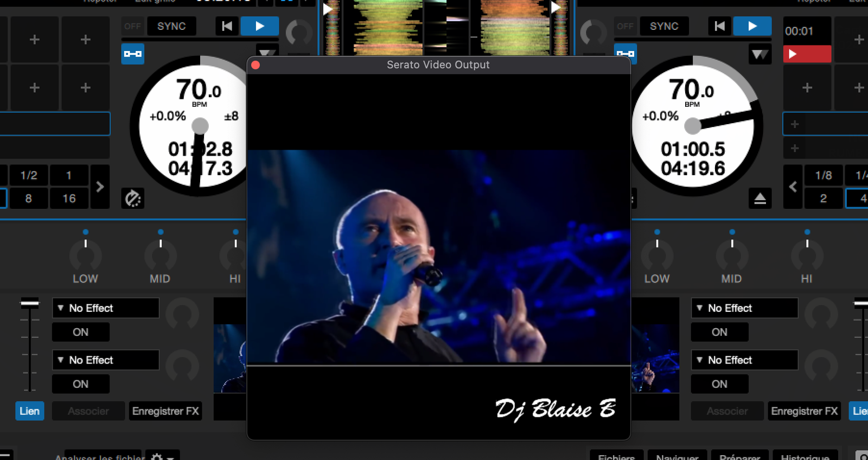Click right Associer button
Image resolution: width=868 pixels, height=460 pixels.
click(727, 411)
